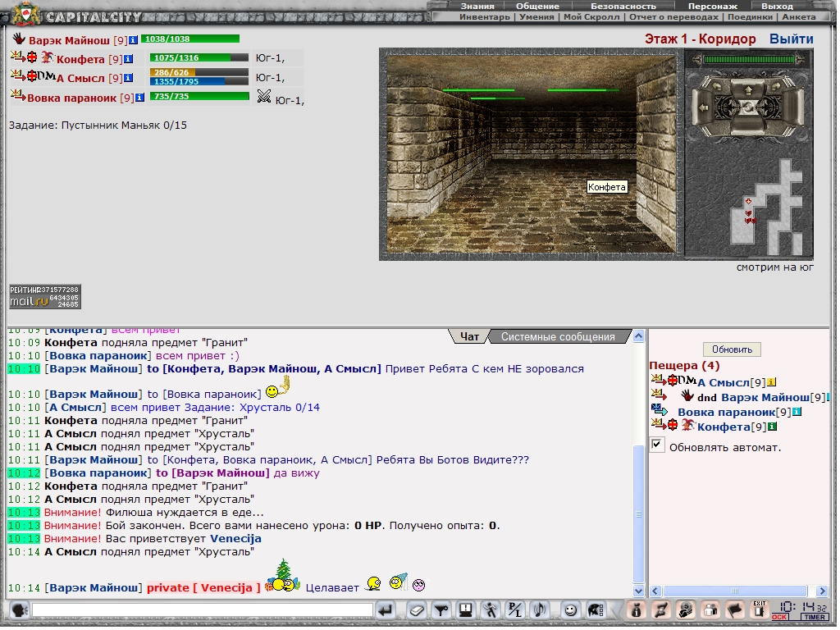Click the floppy disk save icon
Image resolution: width=840 pixels, height=630 pixels.
pos(465,610)
